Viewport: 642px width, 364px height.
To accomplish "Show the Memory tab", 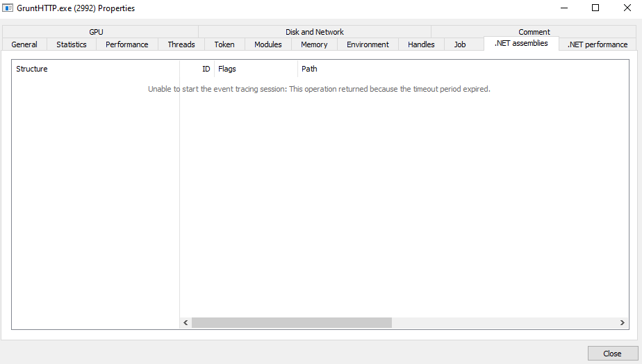I will point(314,44).
